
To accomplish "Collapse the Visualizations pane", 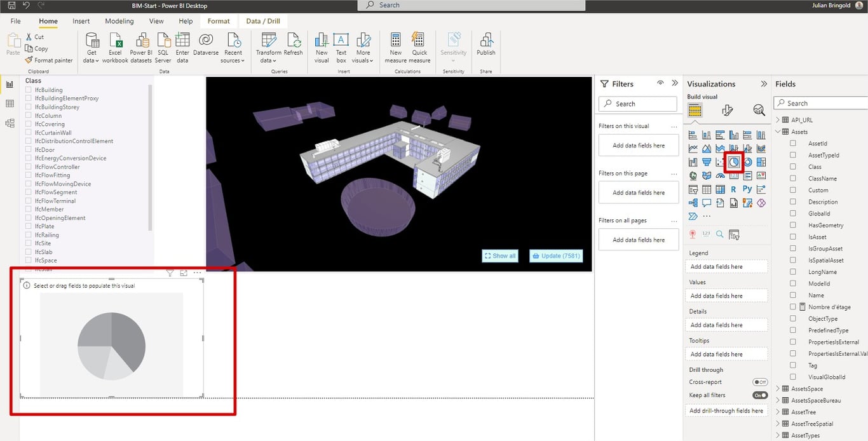I will pos(764,83).
